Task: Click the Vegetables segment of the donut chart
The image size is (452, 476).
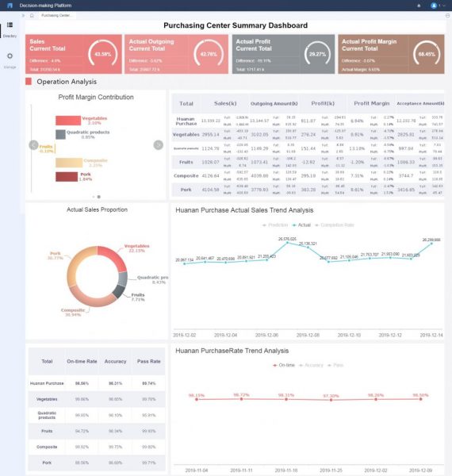Action: pos(114,255)
